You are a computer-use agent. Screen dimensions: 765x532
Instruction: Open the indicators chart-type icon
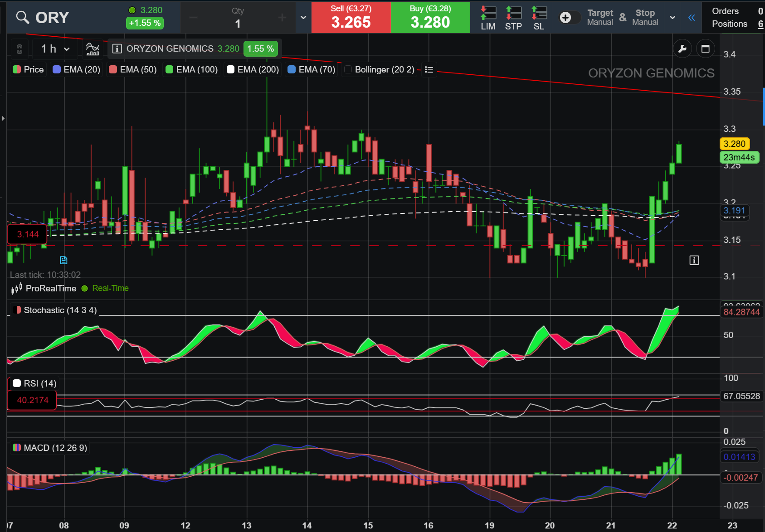click(x=93, y=48)
